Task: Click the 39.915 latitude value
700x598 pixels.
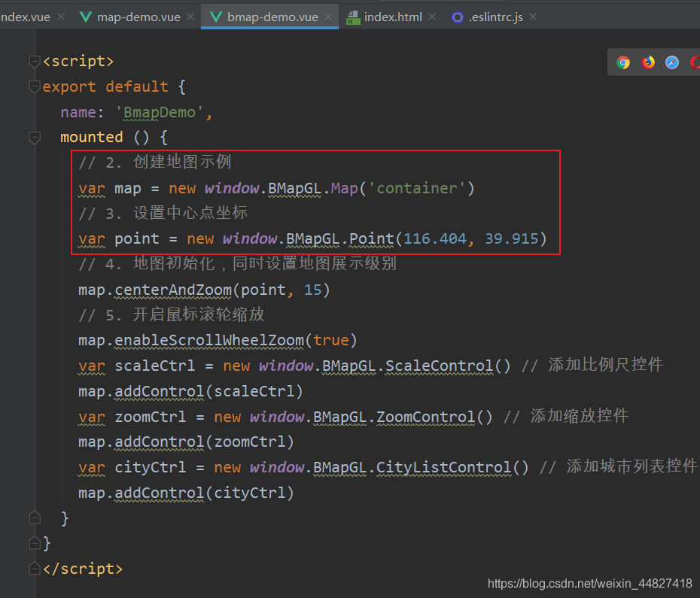Action: pos(512,238)
